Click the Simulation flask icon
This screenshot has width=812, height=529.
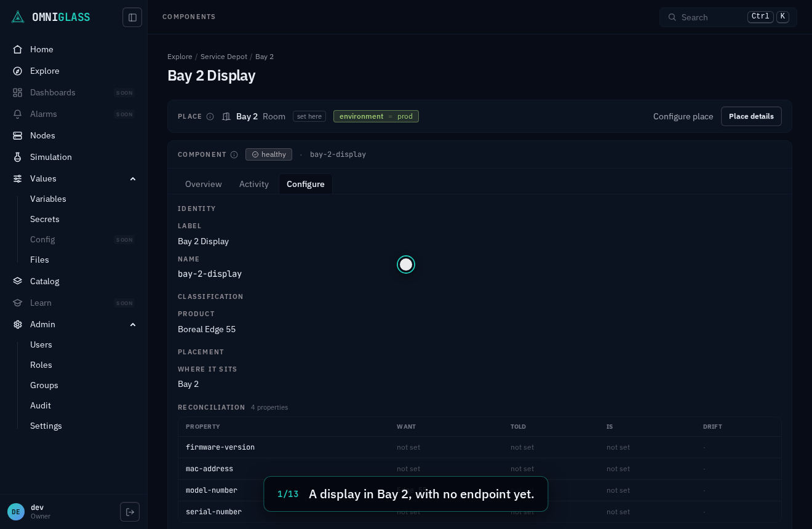click(x=18, y=157)
